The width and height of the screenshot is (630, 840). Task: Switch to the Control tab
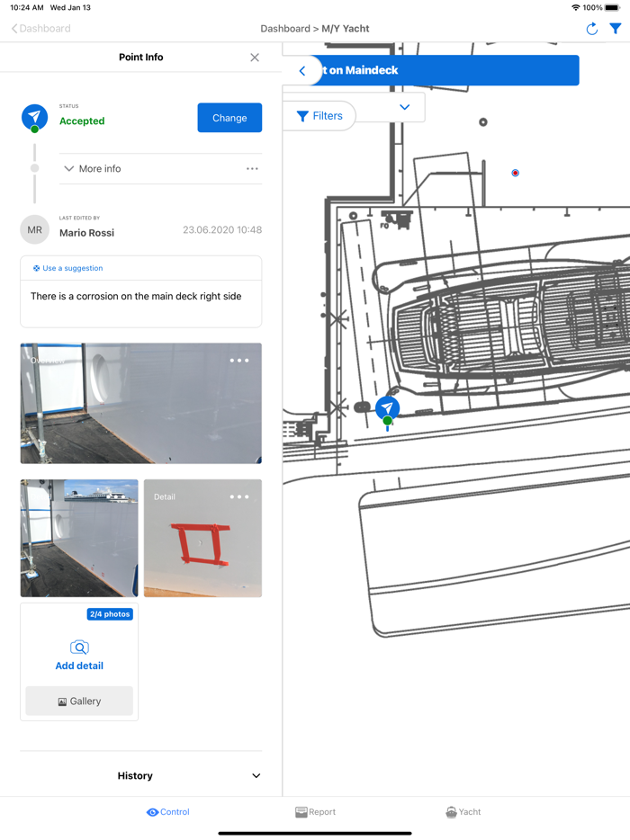pyautogui.click(x=167, y=812)
